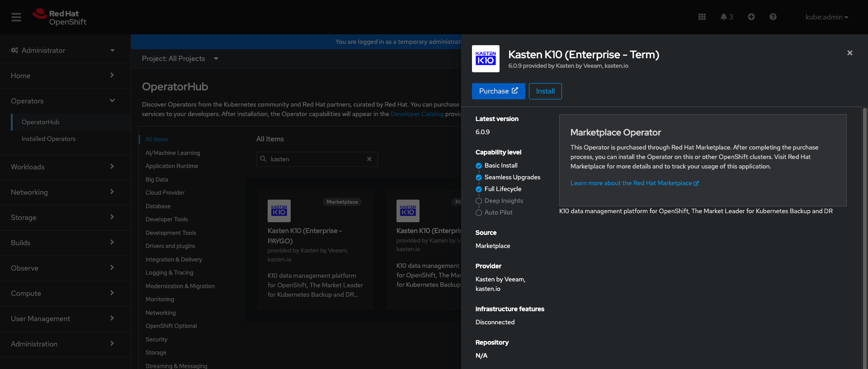Select the All Items category
This screenshot has width=868, height=369.
point(157,140)
